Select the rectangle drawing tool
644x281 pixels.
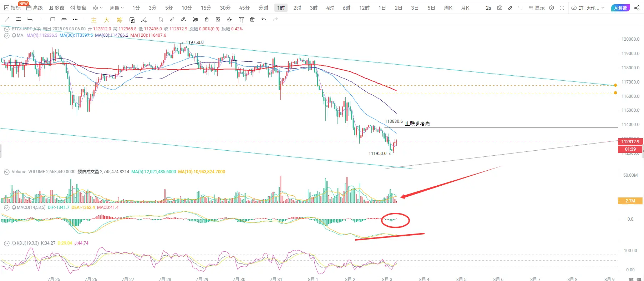53,19
